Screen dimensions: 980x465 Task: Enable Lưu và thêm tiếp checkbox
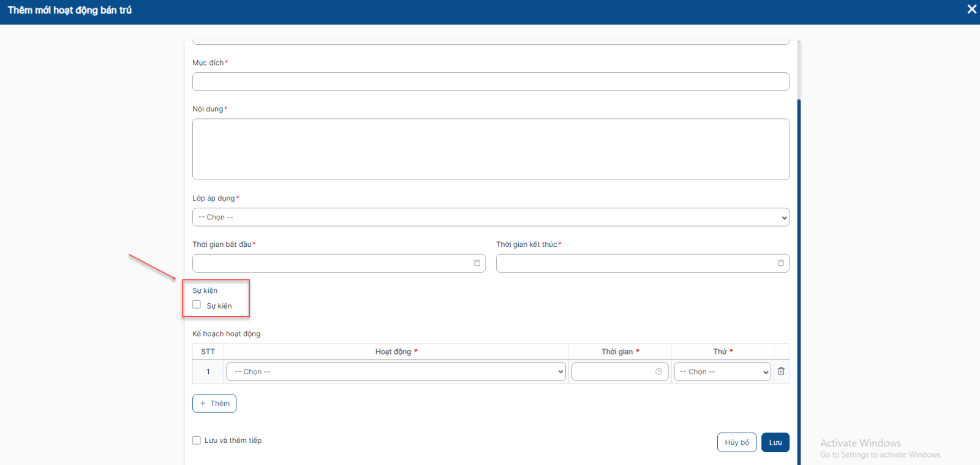[197, 440]
